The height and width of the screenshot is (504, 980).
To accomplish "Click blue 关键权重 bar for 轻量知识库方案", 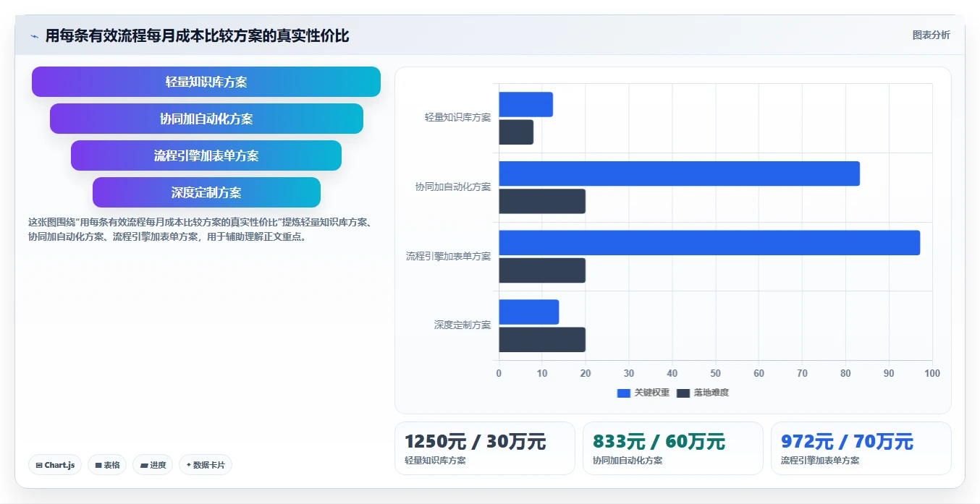I will [525, 105].
